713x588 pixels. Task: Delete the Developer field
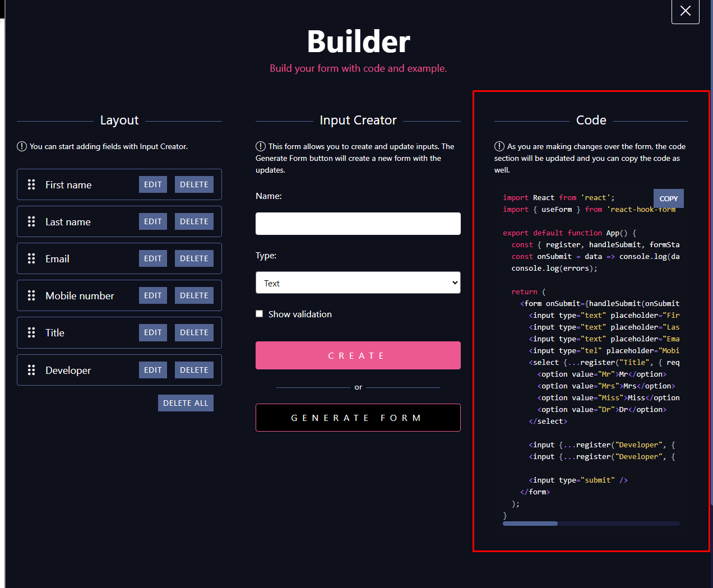click(194, 370)
